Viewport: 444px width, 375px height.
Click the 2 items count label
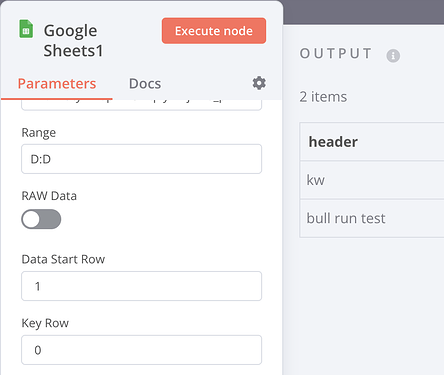click(323, 97)
